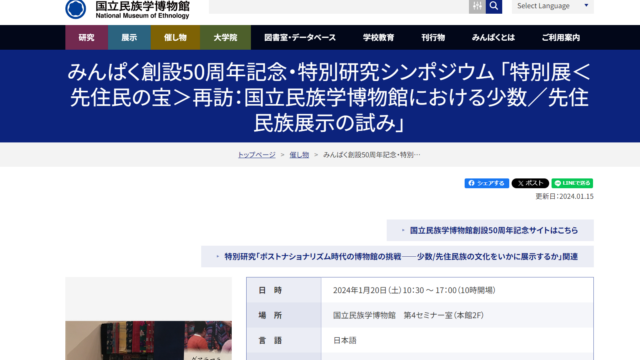640x360 pixels.
Task: Click the 場所 row label
Action: (x=270, y=315)
